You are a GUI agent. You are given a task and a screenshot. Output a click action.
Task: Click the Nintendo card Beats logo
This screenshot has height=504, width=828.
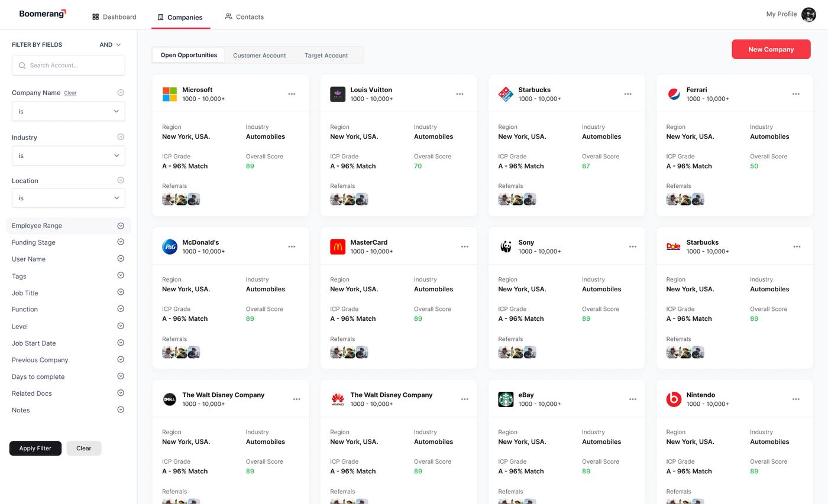674,399
